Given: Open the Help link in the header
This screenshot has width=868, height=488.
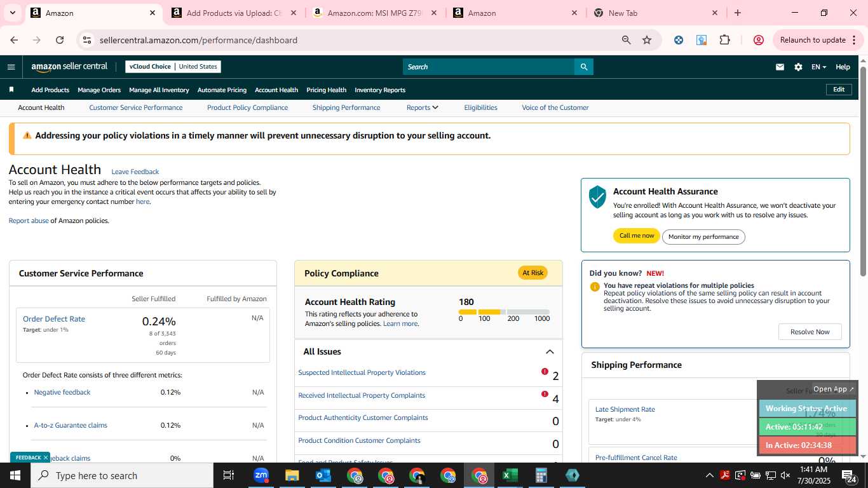Looking at the screenshot, I should (843, 67).
